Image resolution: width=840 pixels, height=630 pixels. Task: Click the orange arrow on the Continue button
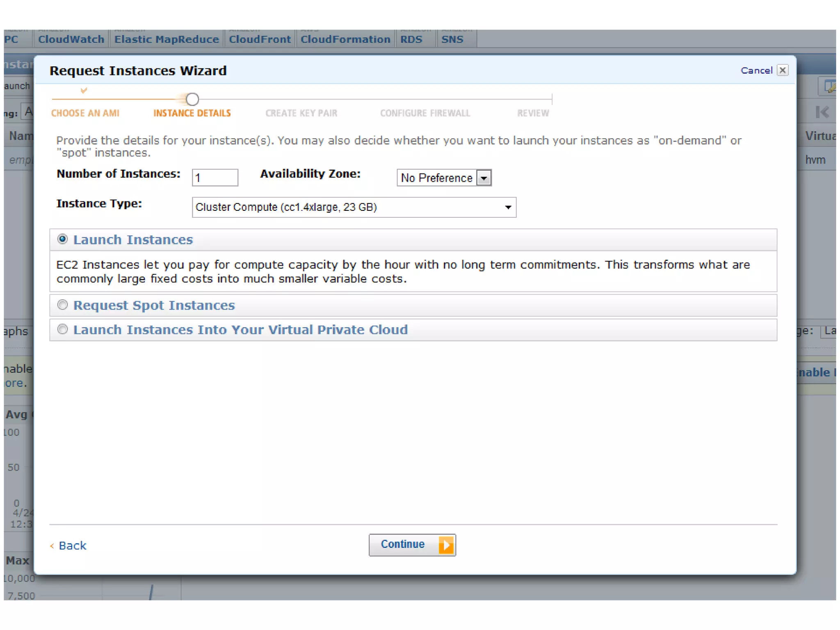click(446, 545)
